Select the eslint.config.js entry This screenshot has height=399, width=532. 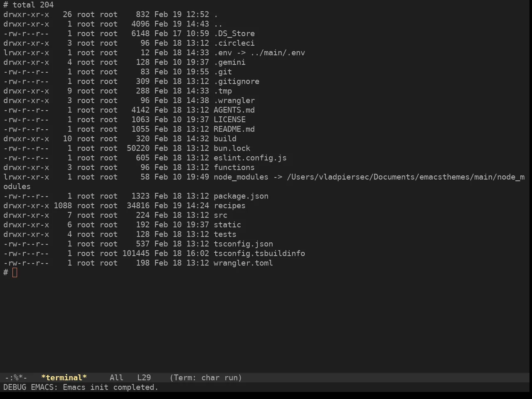click(x=250, y=158)
